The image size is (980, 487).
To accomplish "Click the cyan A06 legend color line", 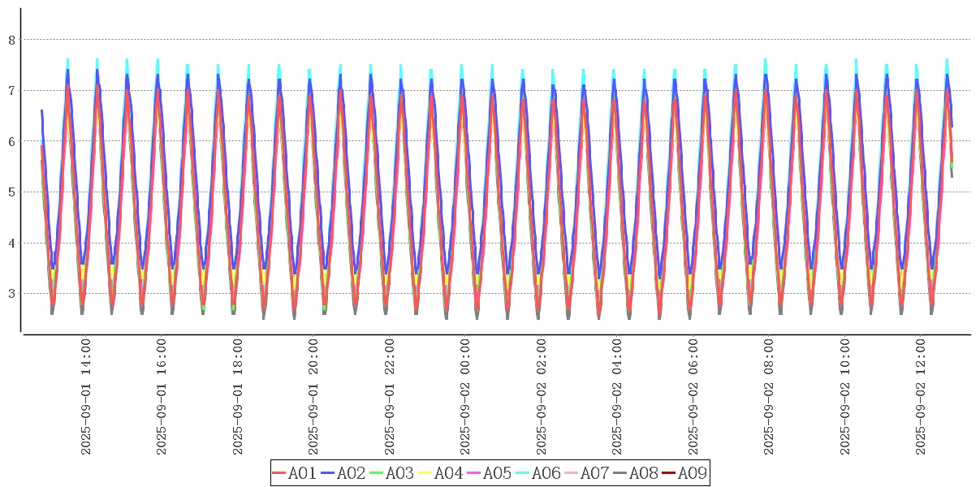I will (523, 473).
